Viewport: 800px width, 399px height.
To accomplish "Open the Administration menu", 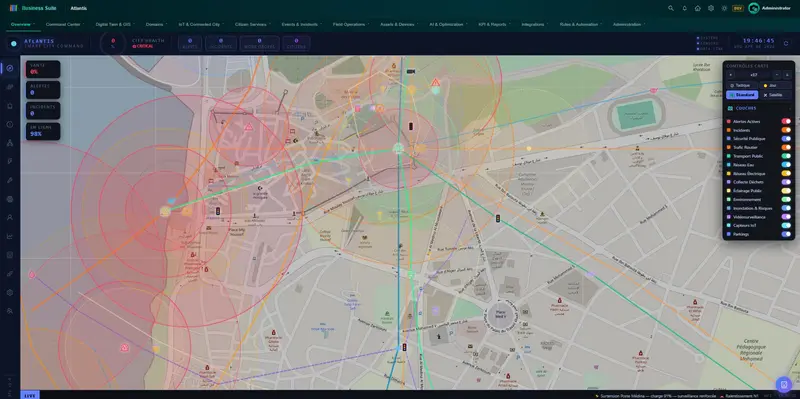I will tap(629, 24).
